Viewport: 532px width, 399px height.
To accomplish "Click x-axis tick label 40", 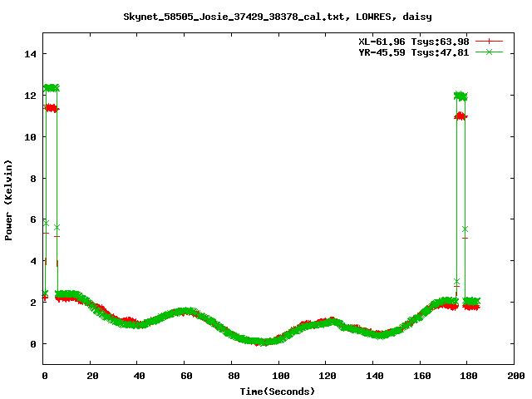I will [139, 376].
